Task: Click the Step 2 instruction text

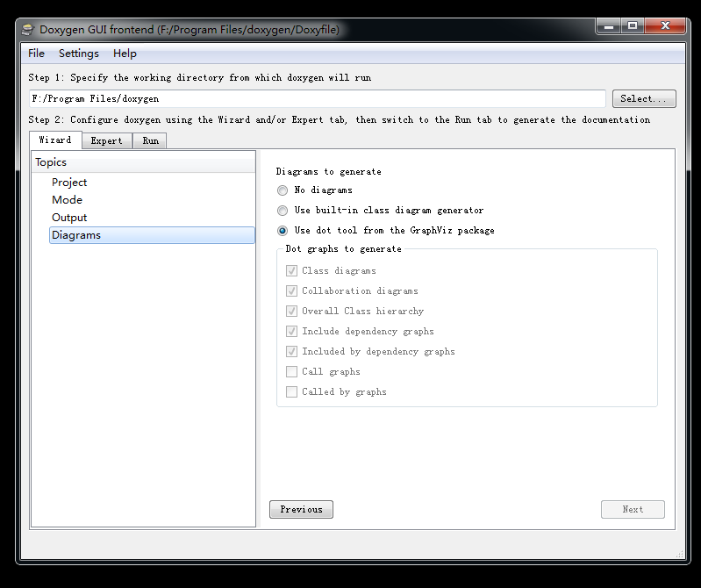Action: point(340,120)
